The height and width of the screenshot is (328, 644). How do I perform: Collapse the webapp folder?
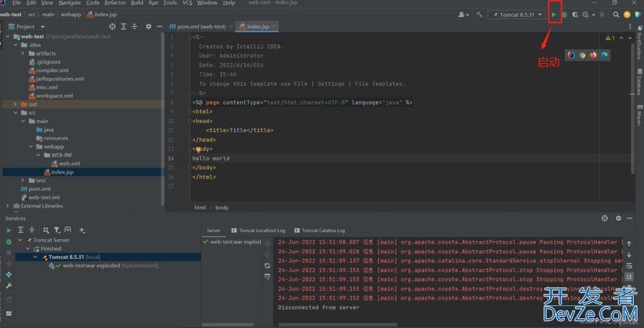[x=31, y=147]
